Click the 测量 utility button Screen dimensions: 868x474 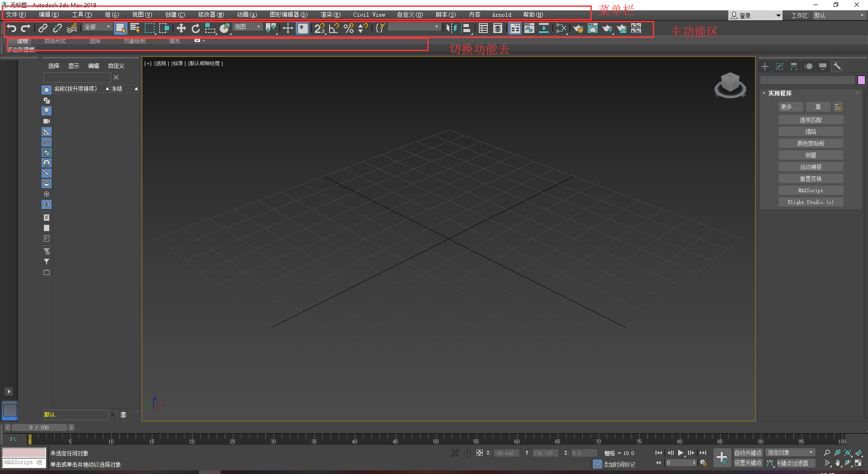coord(811,155)
